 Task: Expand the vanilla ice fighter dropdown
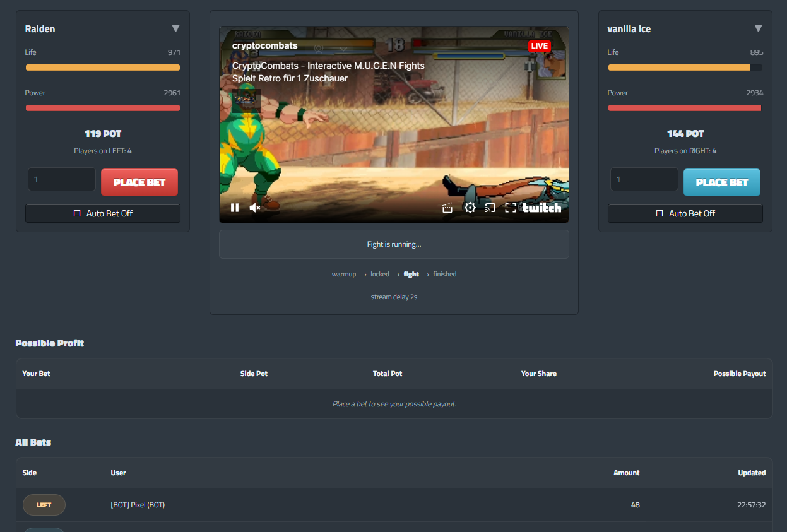[758, 29]
